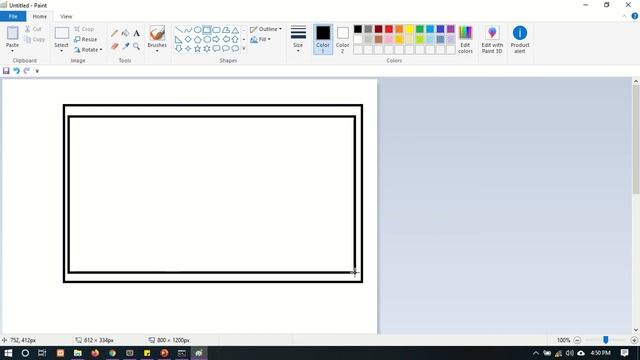Choose the Right arrow shape
Viewport: 640px width, 360px height.
[x=216, y=40]
